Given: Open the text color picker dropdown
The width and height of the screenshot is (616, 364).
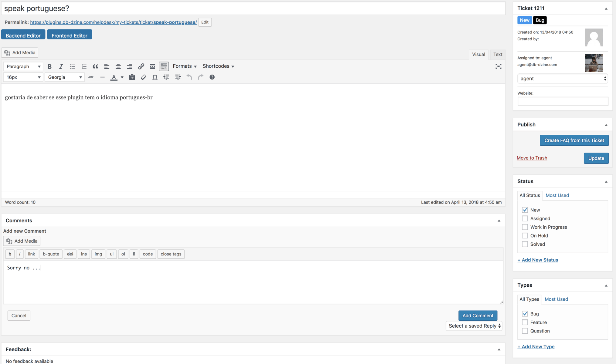Looking at the screenshot, I should point(122,77).
